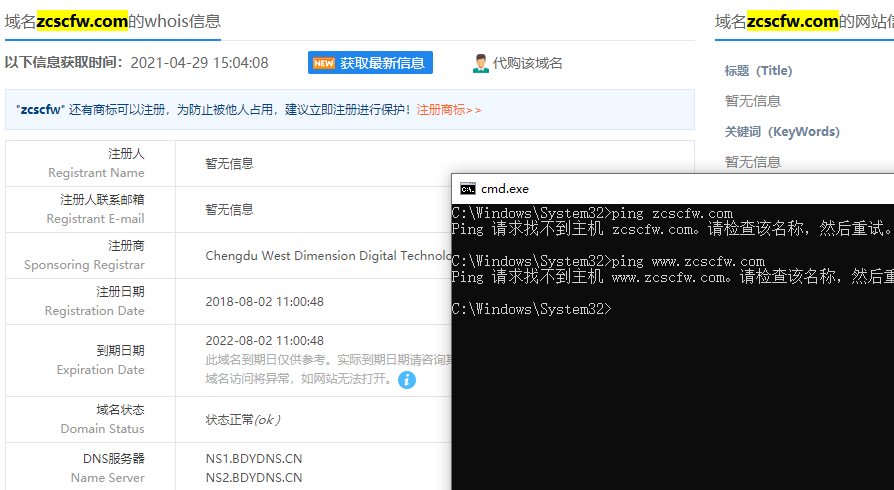The image size is (894, 490).
Task: Click the NS1.BDYDNS.CN name server entry
Action: point(253,459)
